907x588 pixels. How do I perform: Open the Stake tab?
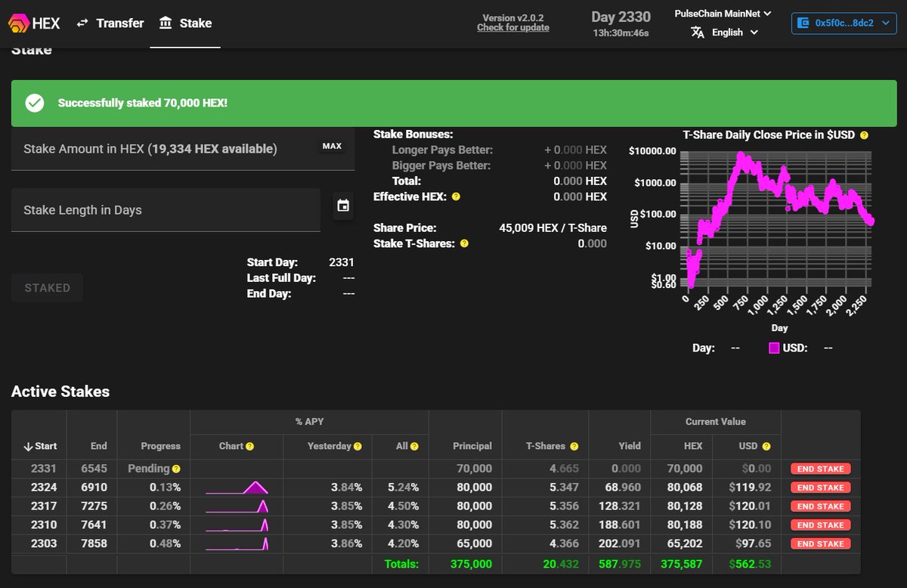click(x=185, y=23)
